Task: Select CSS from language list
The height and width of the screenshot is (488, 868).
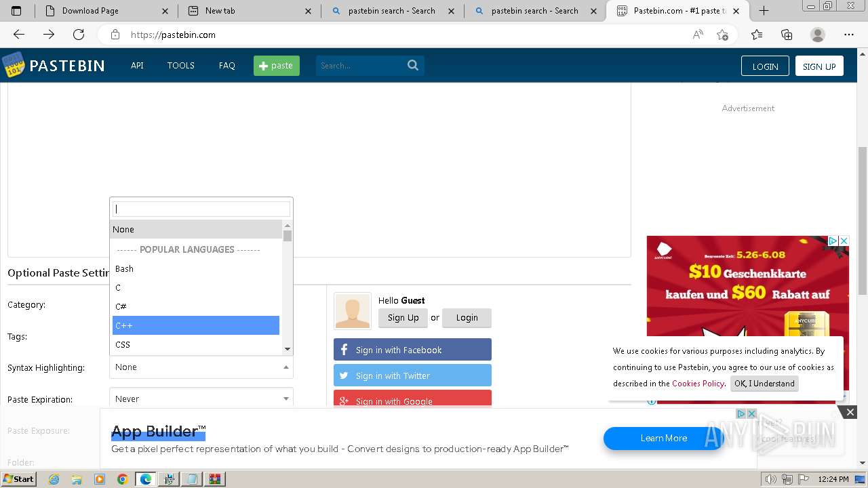Action: coord(196,344)
